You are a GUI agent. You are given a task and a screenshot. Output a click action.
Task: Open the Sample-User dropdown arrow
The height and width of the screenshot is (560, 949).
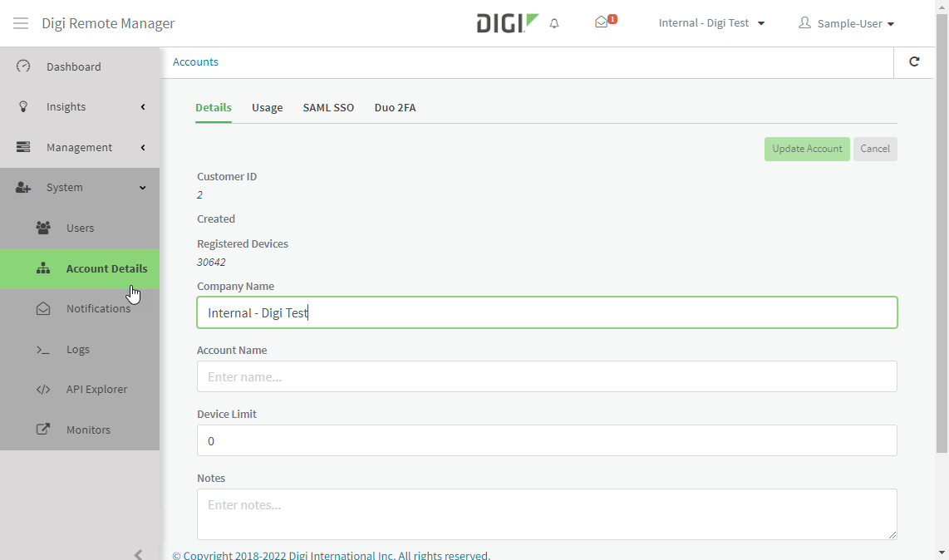[890, 24]
